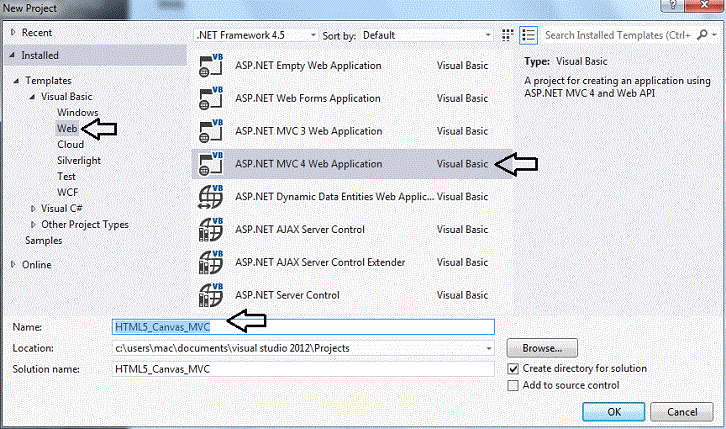Viewport: 726px width, 429px height.
Task: Click the OK button
Action: click(x=613, y=411)
